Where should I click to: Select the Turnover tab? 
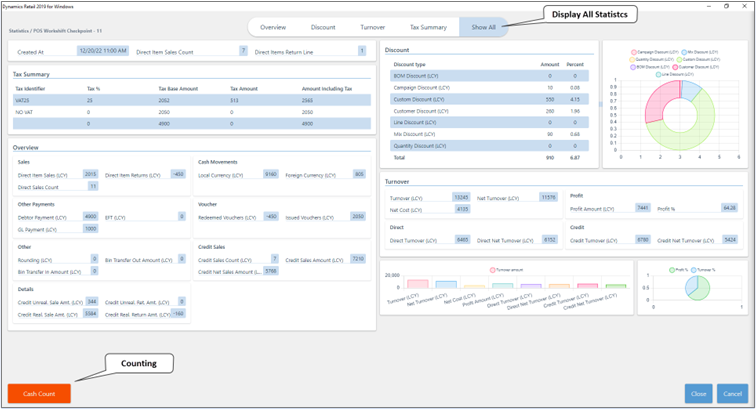click(373, 27)
